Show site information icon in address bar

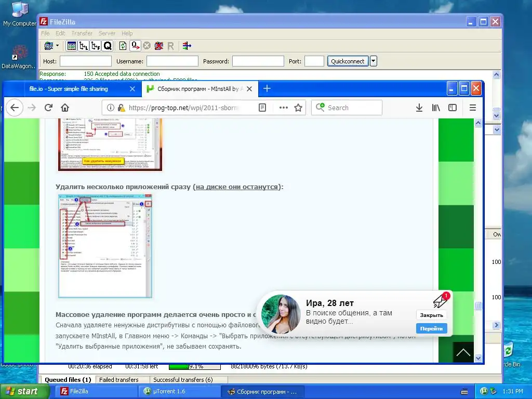110,108
